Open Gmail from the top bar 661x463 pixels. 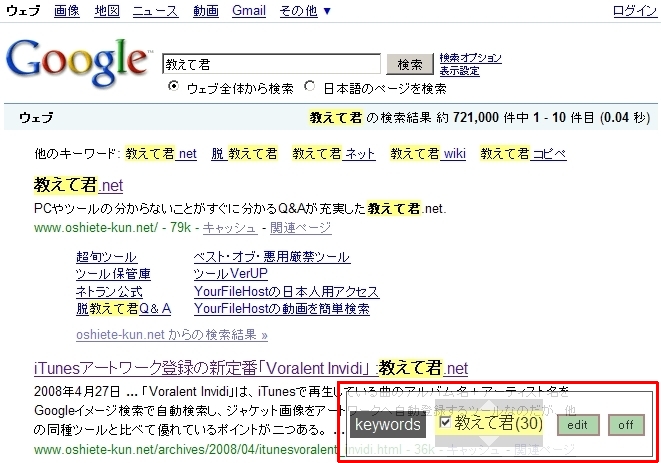point(249,11)
